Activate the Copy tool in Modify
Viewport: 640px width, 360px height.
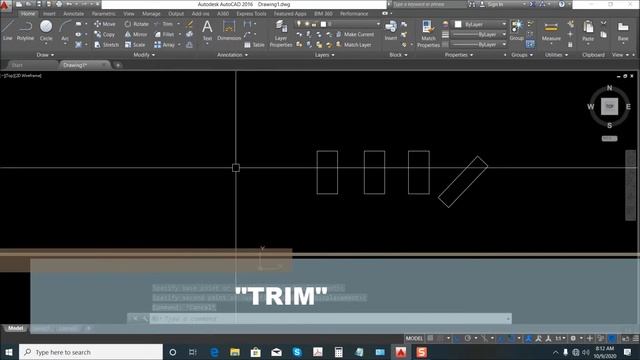(105, 34)
